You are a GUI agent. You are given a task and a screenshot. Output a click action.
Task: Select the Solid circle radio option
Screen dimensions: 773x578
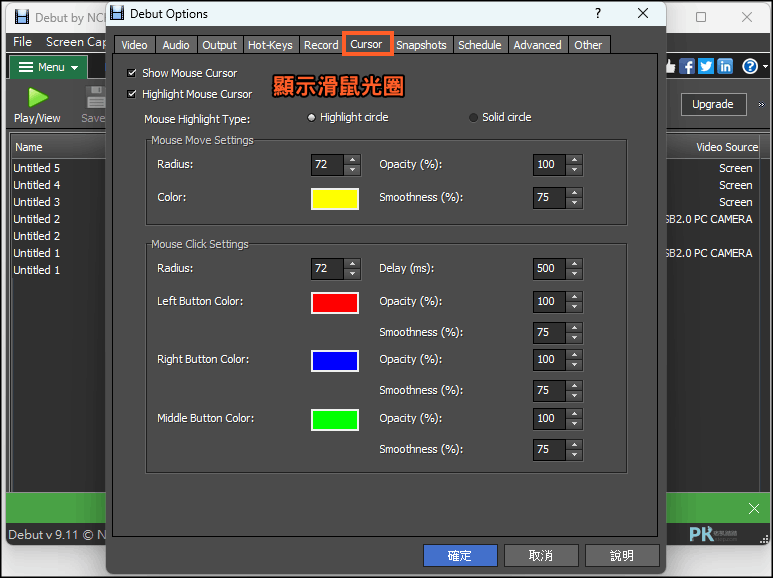click(x=473, y=117)
